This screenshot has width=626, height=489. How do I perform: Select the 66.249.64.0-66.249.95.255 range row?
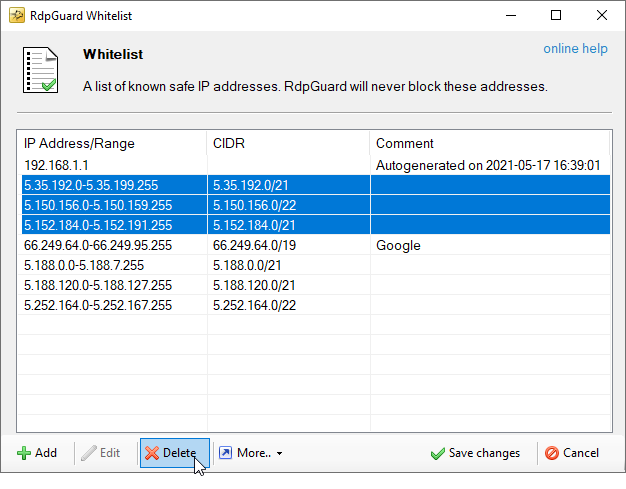(x=316, y=245)
